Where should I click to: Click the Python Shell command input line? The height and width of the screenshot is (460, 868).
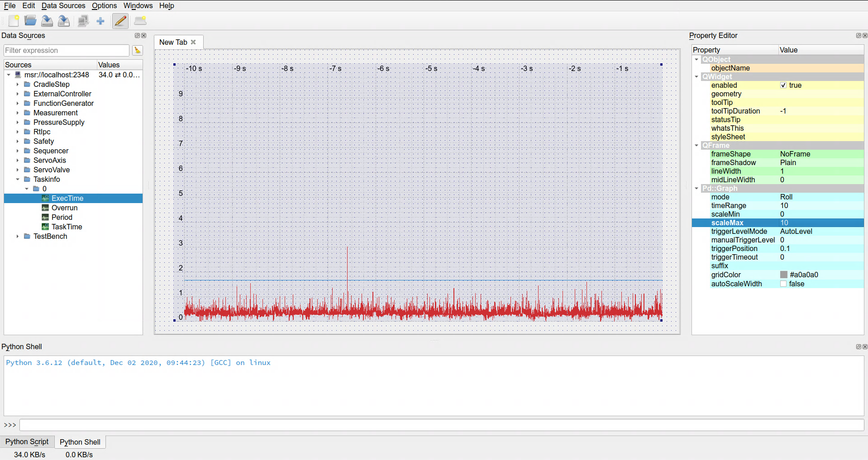pyautogui.click(x=442, y=425)
